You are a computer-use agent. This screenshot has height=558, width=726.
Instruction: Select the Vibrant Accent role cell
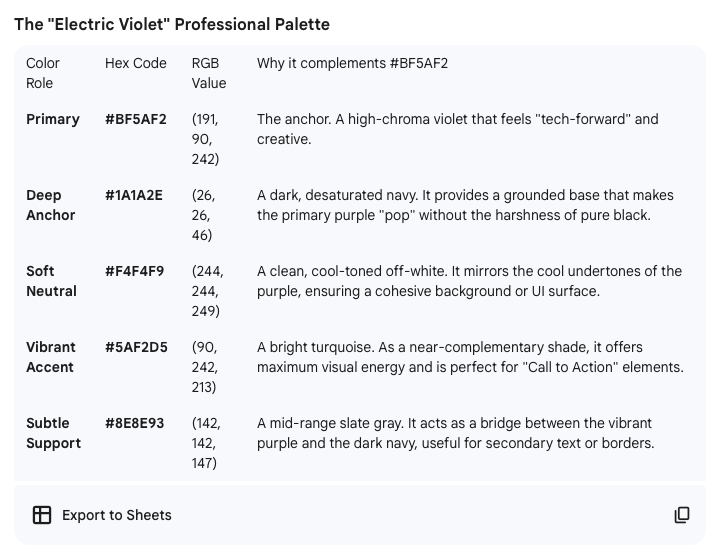(50, 357)
